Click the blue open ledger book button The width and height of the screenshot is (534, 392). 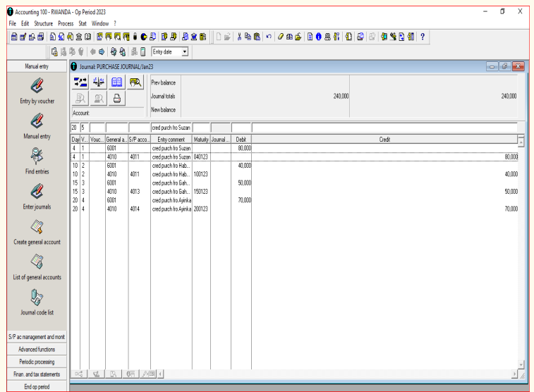117,82
